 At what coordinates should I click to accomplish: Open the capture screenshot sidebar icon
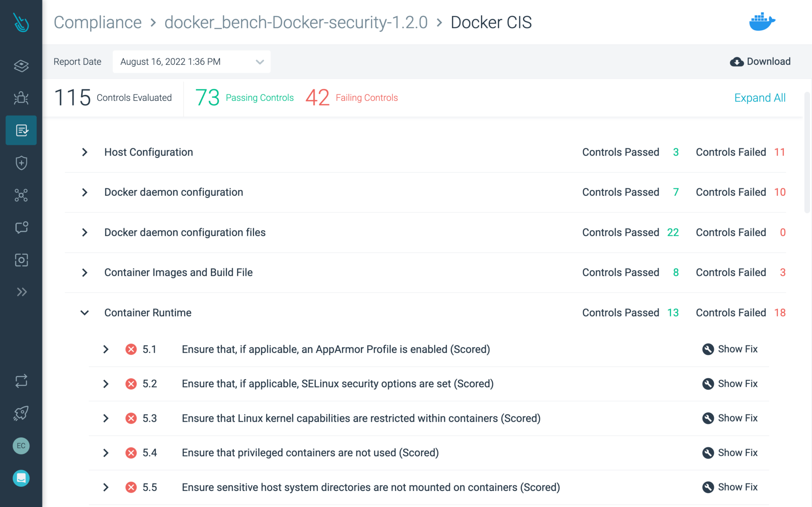tap(21, 260)
